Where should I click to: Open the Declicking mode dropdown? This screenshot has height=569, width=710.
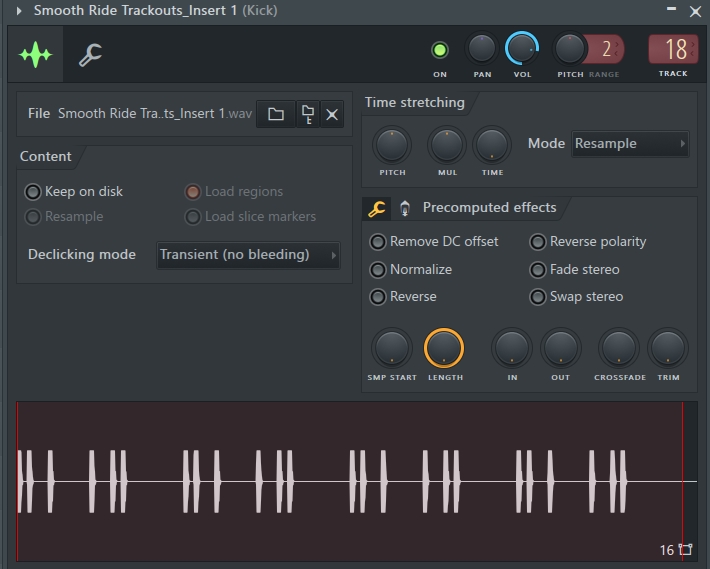[248, 255]
